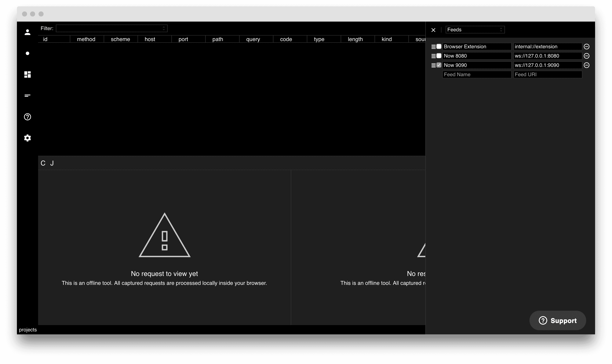Click the drag handle of Now 9090 feed
Image resolution: width=612 pixels, height=364 pixels.
433,65
